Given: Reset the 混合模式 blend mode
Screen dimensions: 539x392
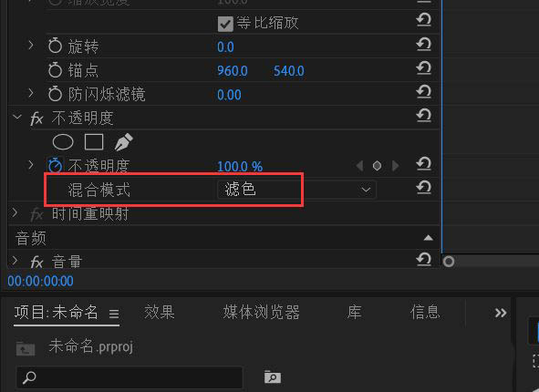Looking at the screenshot, I should [423, 188].
